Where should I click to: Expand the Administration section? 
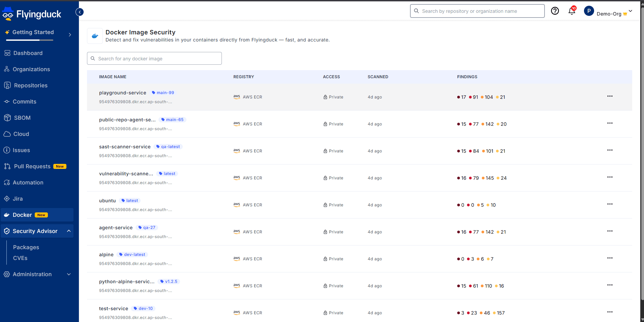pyautogui.click(x=69, y=274)
